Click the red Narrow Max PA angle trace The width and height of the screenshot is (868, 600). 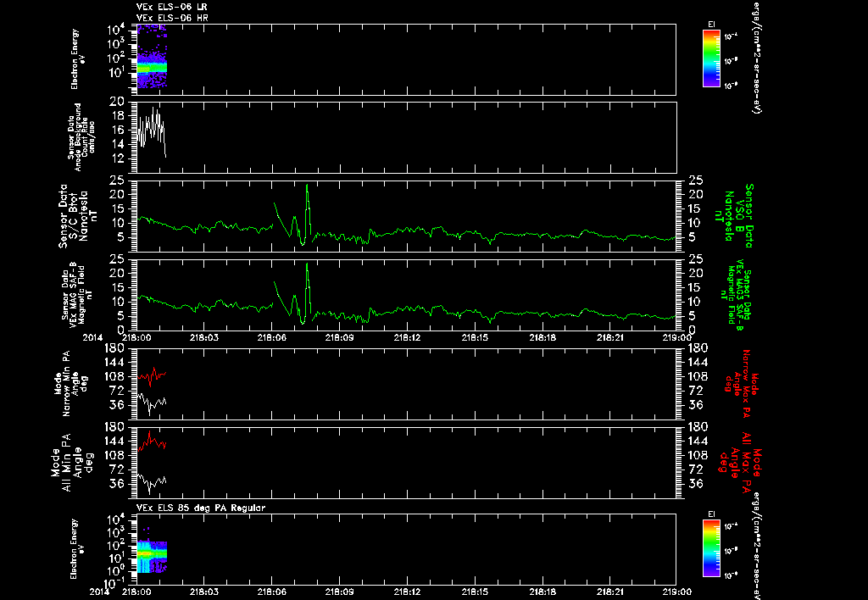[152, 376]
